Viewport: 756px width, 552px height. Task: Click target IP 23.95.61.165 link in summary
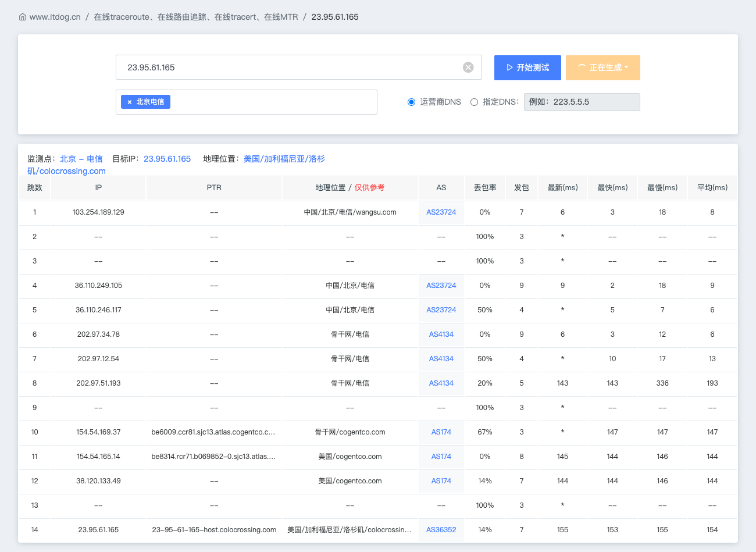tap(167, 159)
